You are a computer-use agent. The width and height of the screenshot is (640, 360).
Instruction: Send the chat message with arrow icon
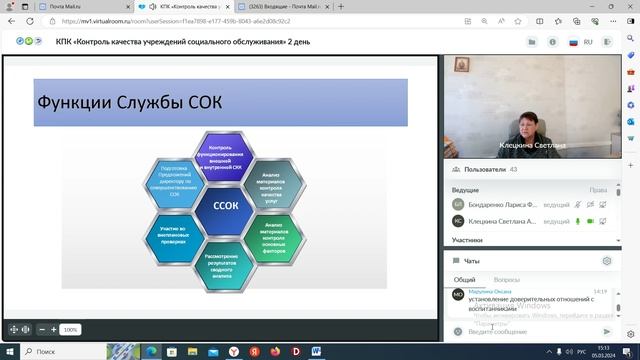pyautogui.click(x=607, y=331)
